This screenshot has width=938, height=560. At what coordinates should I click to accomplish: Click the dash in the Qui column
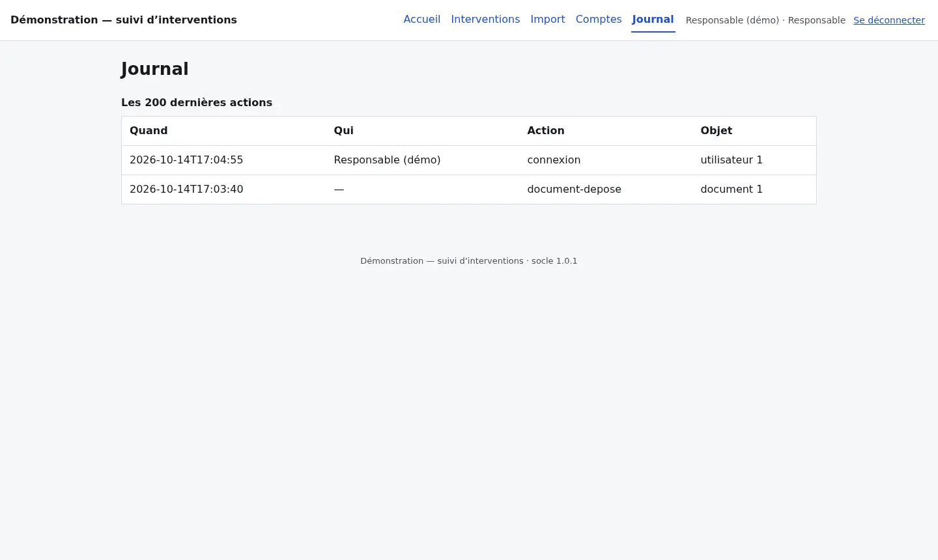pyautogui.click(x=339, y=189)
